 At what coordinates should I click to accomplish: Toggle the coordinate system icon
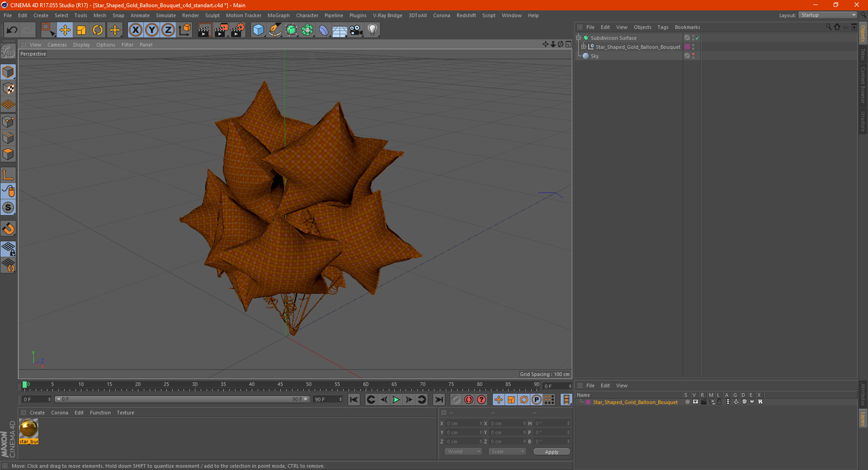click(185, 30)
